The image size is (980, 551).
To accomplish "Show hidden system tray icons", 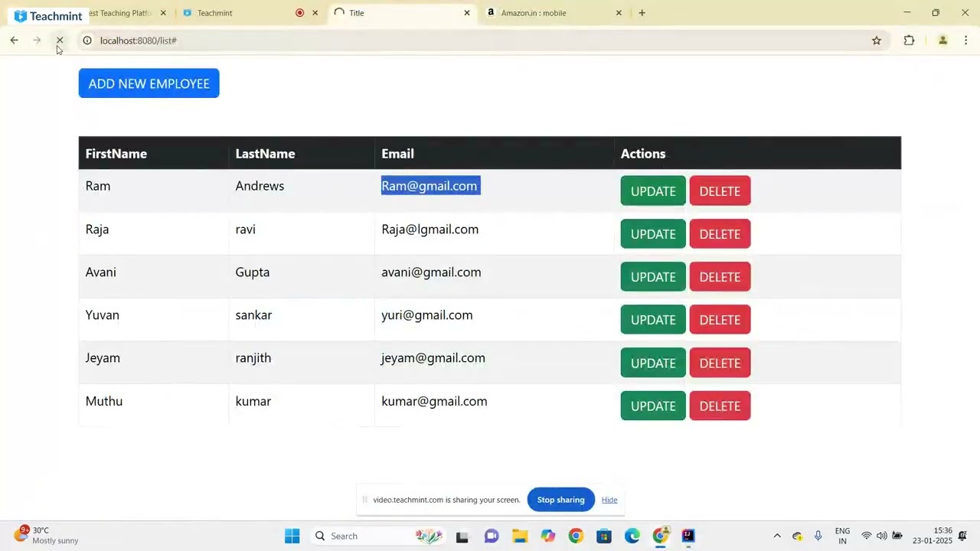I will [x=777, y=536].
